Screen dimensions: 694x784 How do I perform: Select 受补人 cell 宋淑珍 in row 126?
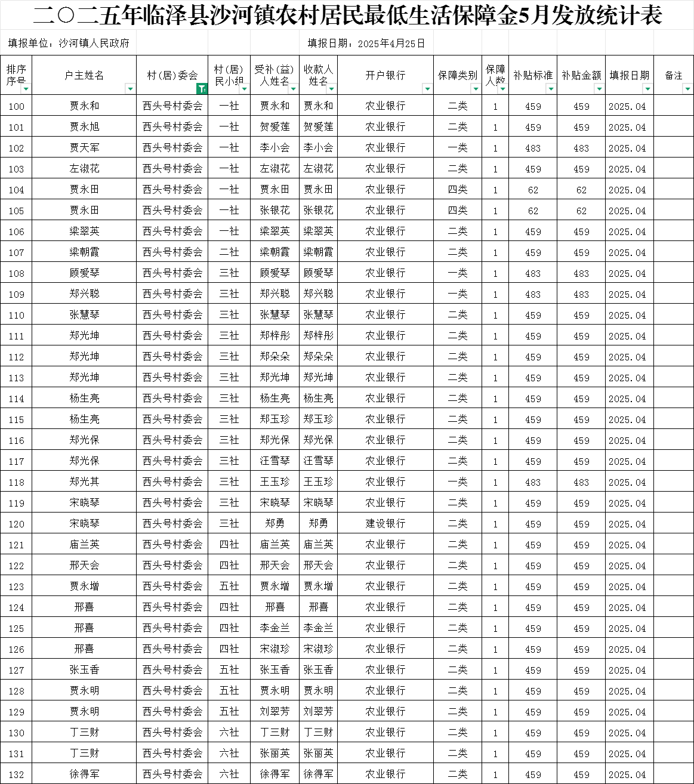[275, 649]
